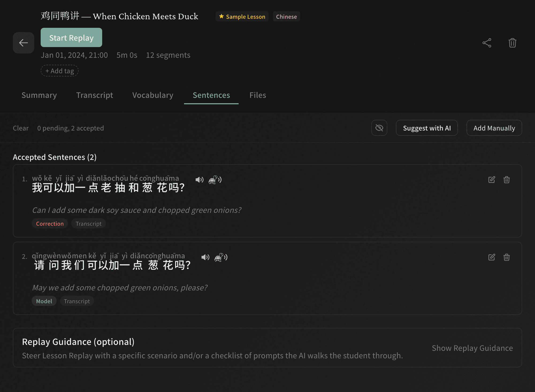This screenshot has height=392, width=535.
Task: Click the Transcript tag on sentence 2
Action: point(77,301)
